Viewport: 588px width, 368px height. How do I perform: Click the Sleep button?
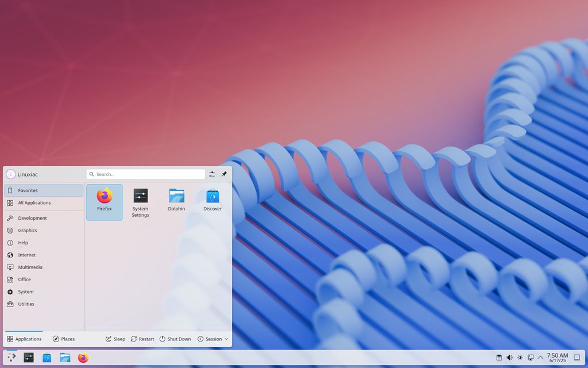point(115,339)
